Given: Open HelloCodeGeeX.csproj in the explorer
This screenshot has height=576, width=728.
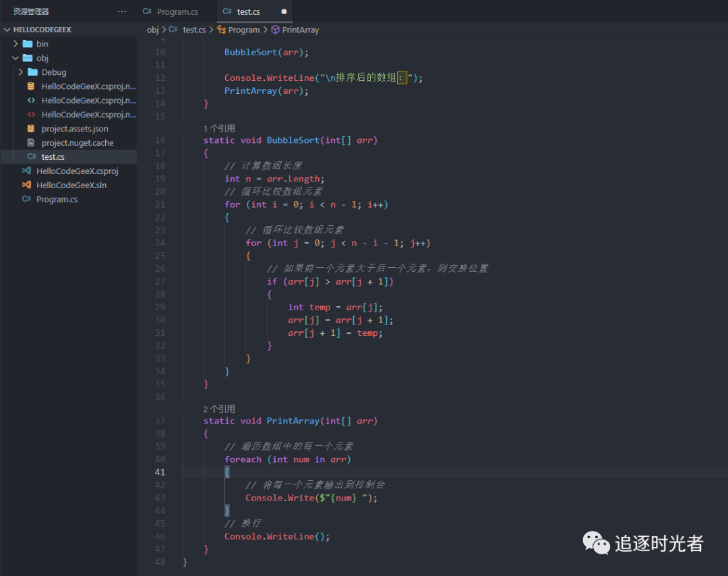Looking at the screenshot, I should (x=78, y=171).
